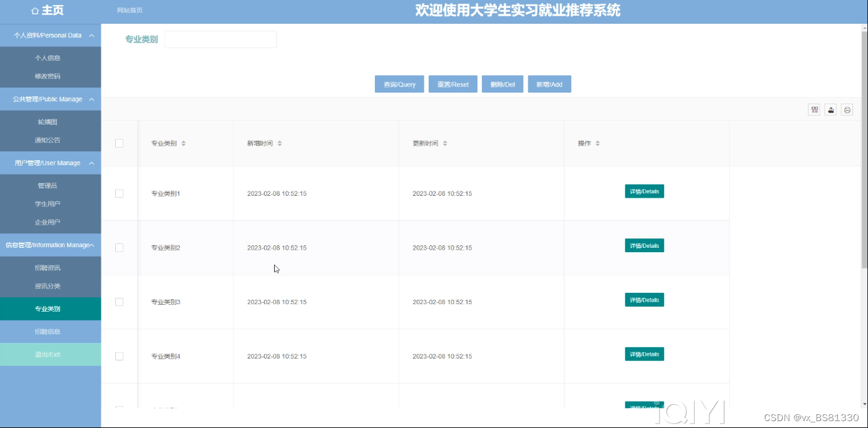This screenshot has height=428, width=868.
Task: Click the 退出/Exit sidebar button
Action: click(x=50, y=354)
